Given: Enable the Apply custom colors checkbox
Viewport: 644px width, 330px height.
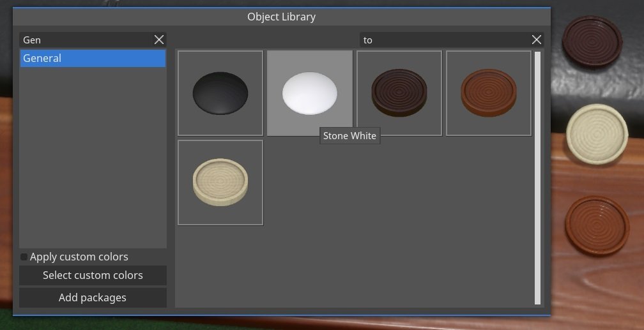Looking at the screenshot, I should [24, 257].
